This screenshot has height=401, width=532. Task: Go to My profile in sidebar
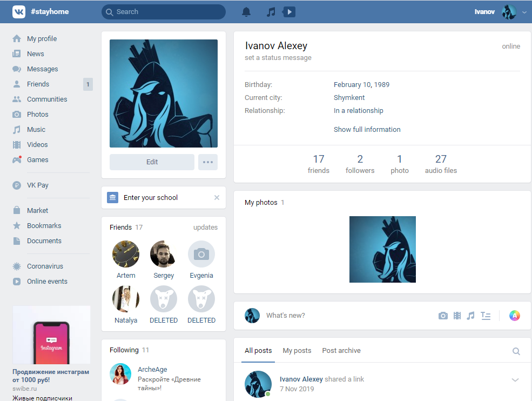point(42,39)
